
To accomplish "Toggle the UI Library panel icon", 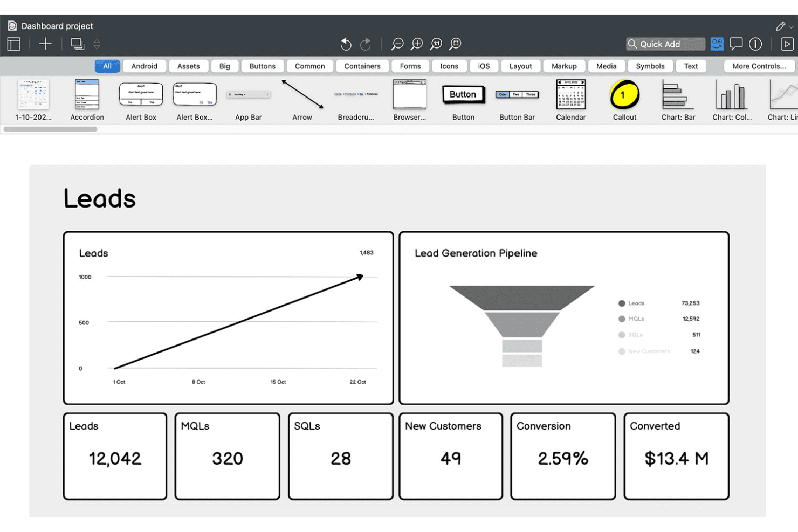I will click(x=717, y=44).
